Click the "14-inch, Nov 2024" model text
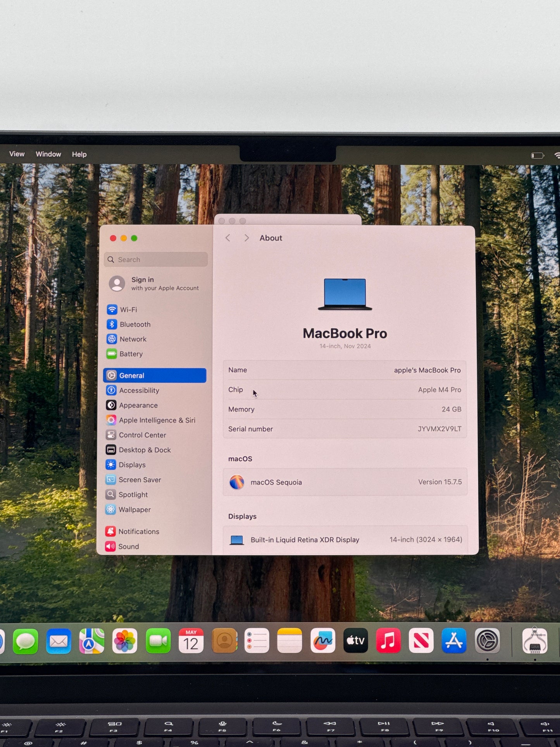Viewport: 560px width, 747px height. (x=345, y=346)
